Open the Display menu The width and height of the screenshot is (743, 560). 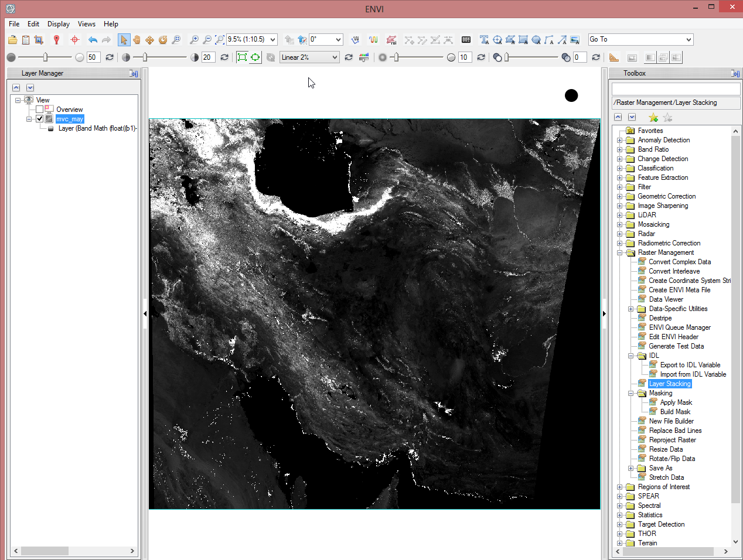pos(58,24)
